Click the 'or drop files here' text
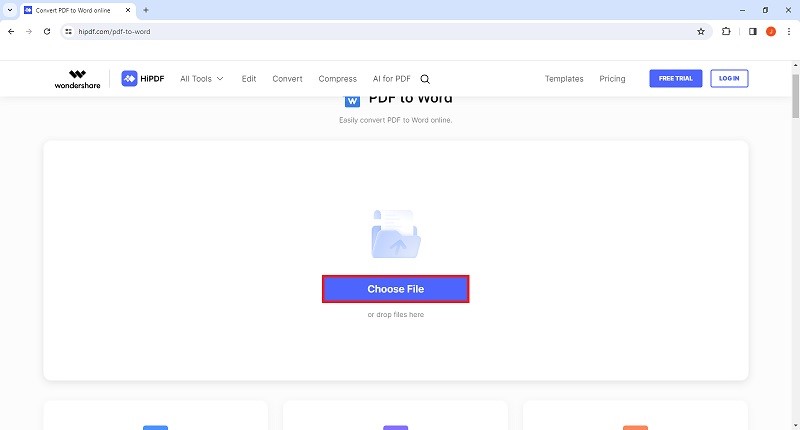 click(395, 315)
